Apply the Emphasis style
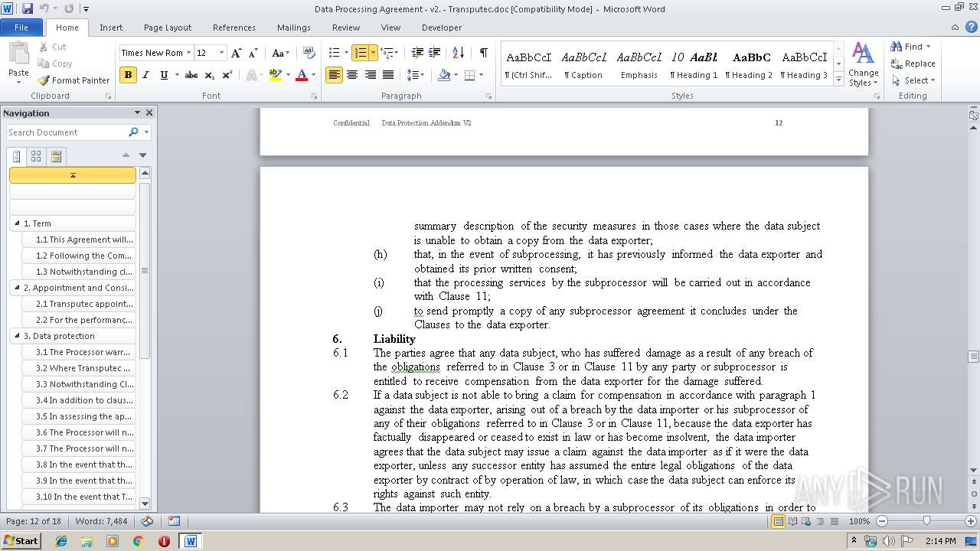 pyautogui.click(x=639, y=64)
